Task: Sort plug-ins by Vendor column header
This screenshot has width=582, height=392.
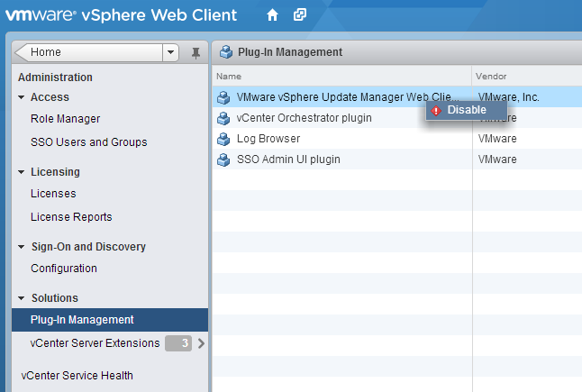Action: [x=527, y=76]
